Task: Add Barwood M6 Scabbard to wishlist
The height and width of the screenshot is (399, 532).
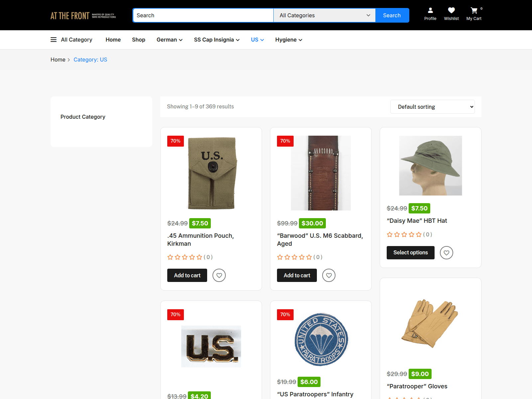Action: click(x=329, y=275)
